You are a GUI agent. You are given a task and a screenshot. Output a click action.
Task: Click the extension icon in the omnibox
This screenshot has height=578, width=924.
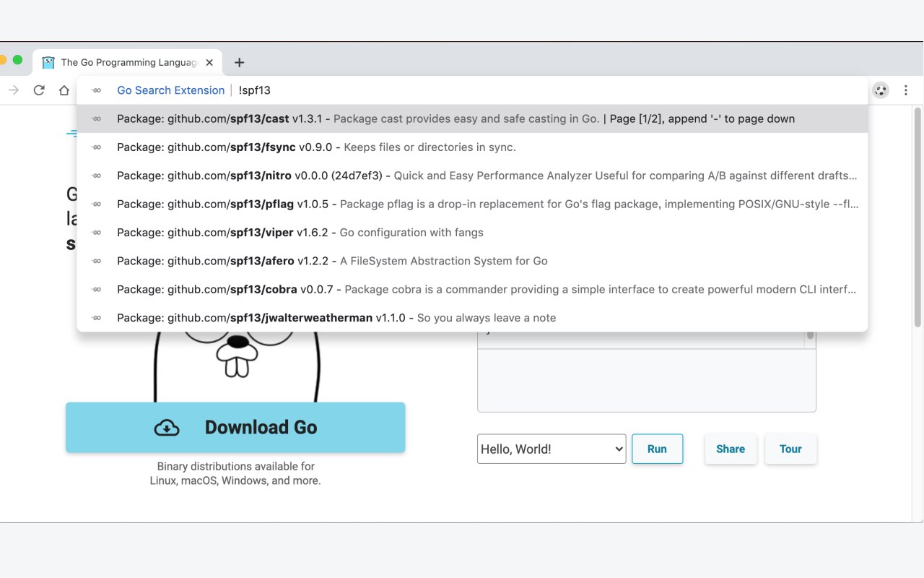pos(97,90)
